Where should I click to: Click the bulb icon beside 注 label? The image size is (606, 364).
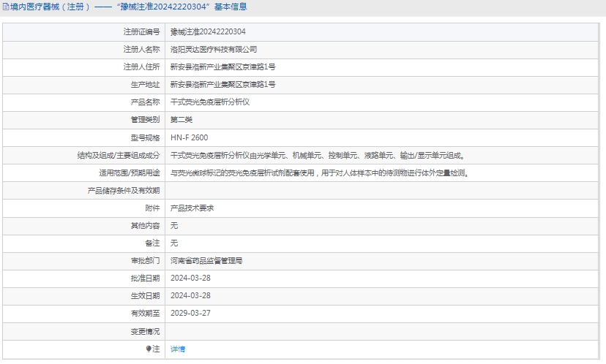coord(147,349)
